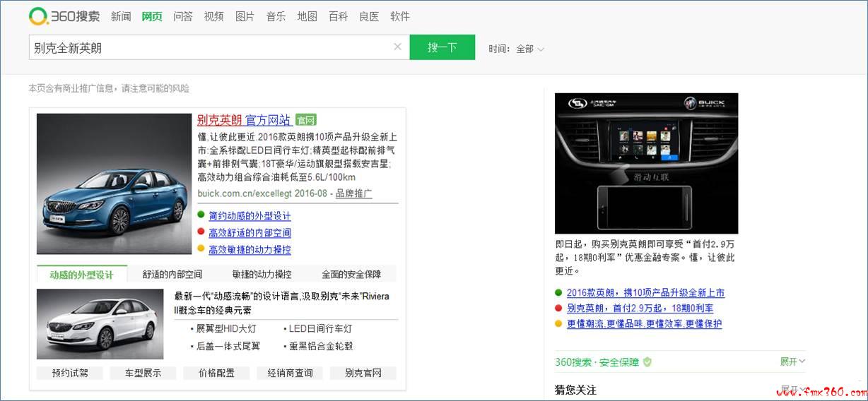Click the 预约试驾 button
This screenshot has height=401, width=868.
click(x=69, y=373)
